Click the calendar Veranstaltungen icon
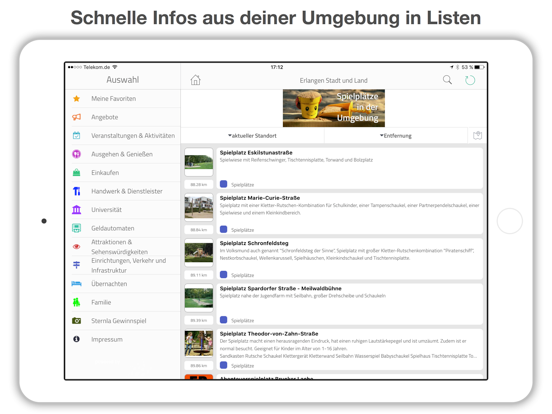This screenshot has height=414, width=552. 76,136
